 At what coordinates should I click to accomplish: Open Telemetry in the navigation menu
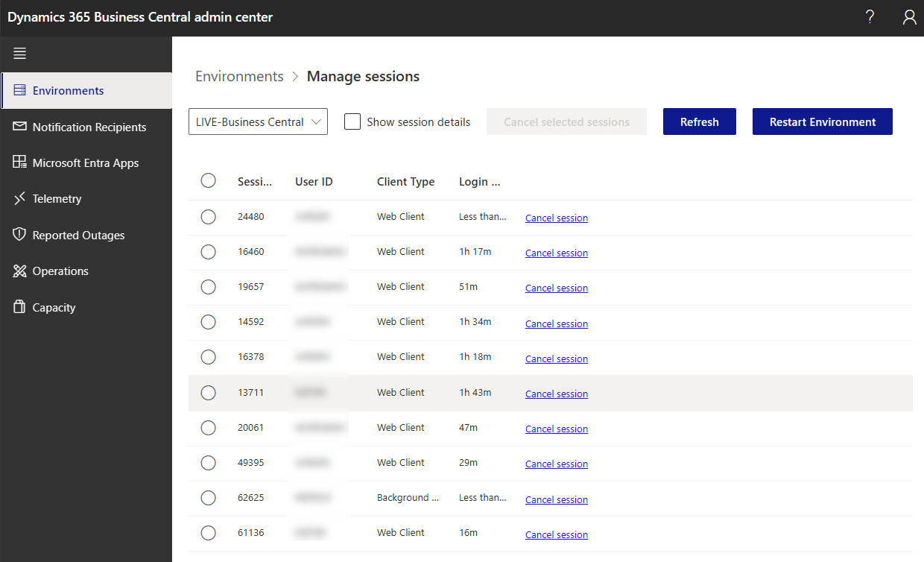tap(57, 199)
